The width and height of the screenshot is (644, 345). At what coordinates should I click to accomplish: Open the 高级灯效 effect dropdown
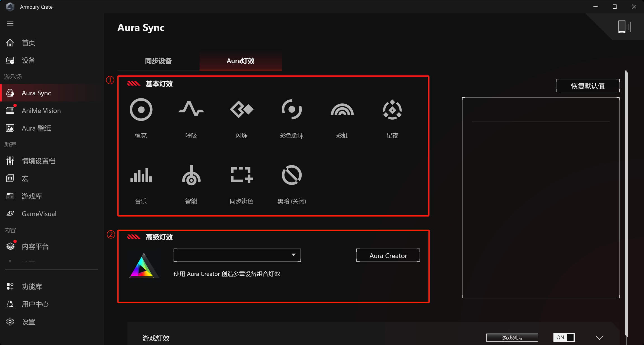237,255
